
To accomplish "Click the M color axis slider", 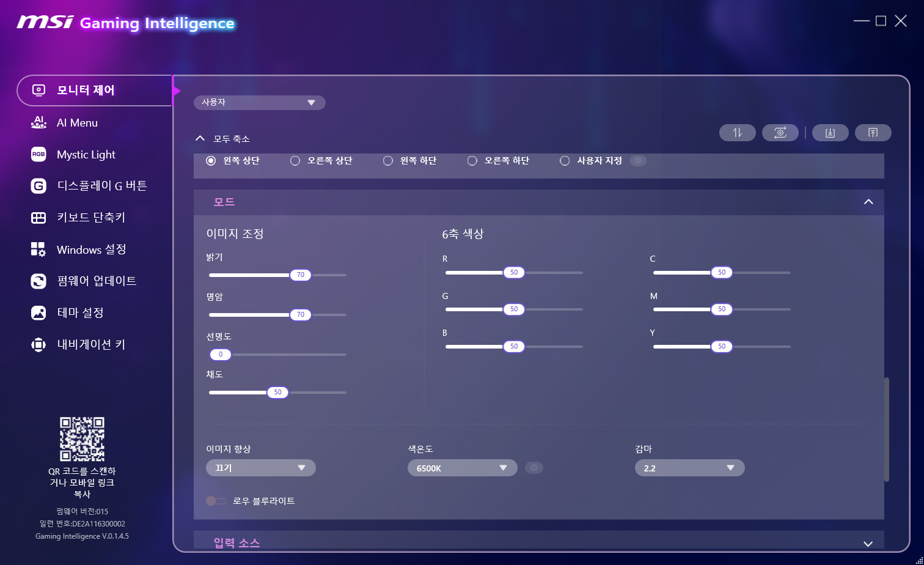I will coord(722,309).
